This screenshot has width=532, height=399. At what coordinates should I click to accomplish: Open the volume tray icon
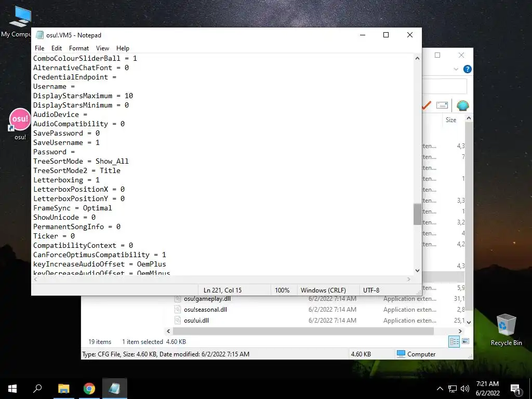[465, 389]
